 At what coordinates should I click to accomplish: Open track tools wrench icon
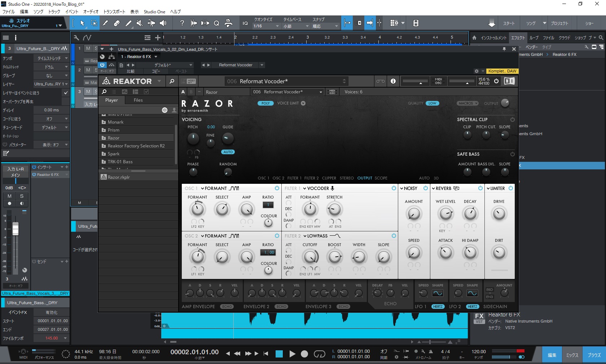tap(76, 37)
